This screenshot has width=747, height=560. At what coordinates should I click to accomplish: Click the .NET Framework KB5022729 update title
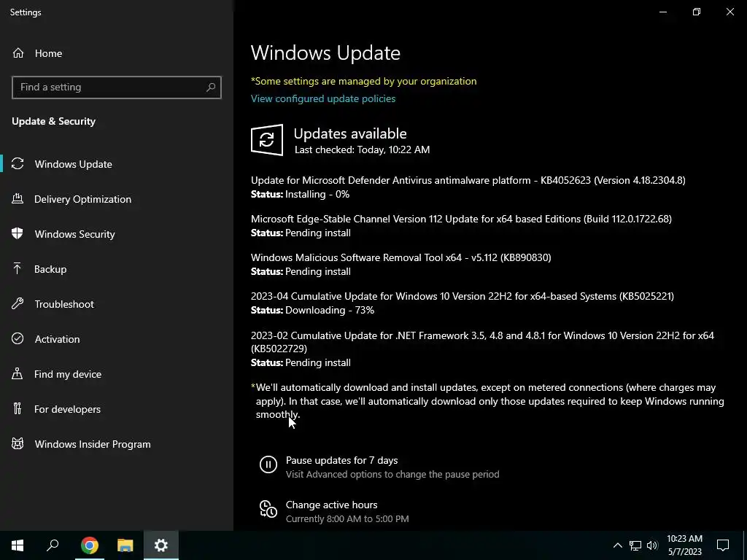pos(482,342)
